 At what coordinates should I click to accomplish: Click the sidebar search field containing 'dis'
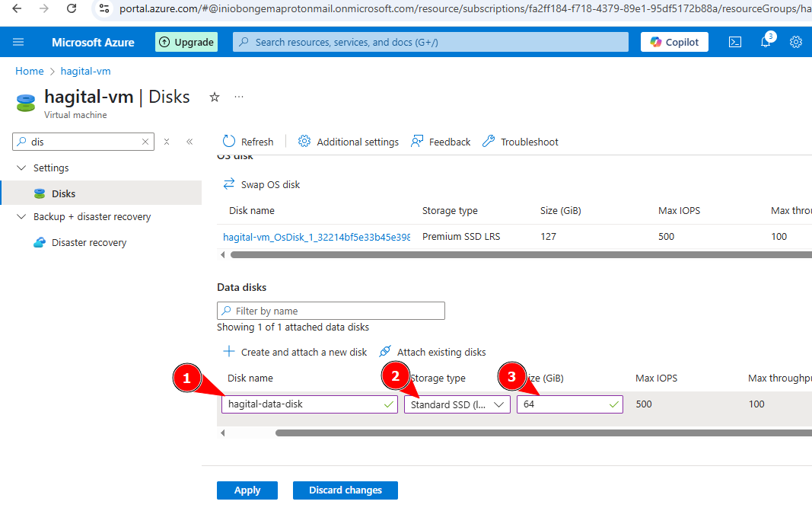coord(83,142)
